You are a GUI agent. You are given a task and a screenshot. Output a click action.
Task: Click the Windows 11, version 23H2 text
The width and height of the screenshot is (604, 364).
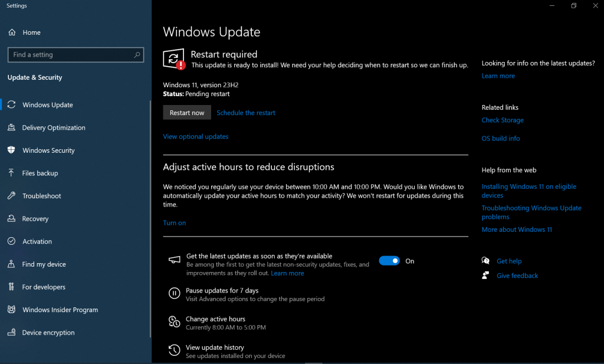[x=201, y=85]
